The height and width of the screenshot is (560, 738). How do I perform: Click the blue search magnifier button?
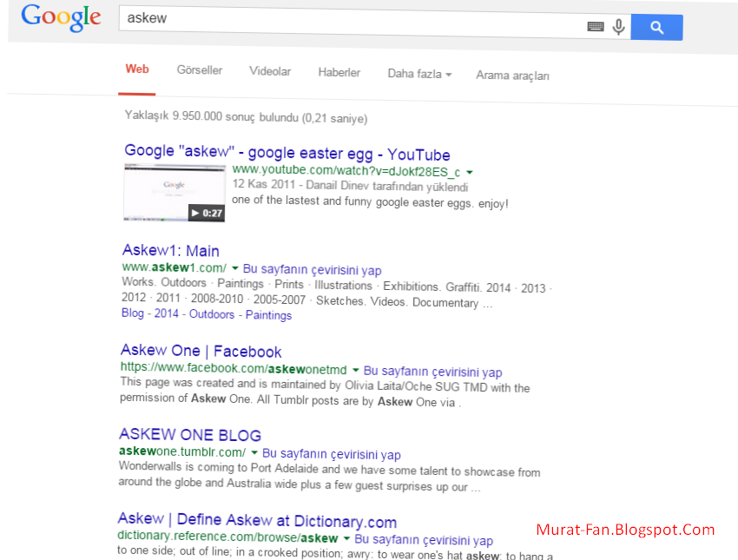pyautogui.click(x=656, y=27)
